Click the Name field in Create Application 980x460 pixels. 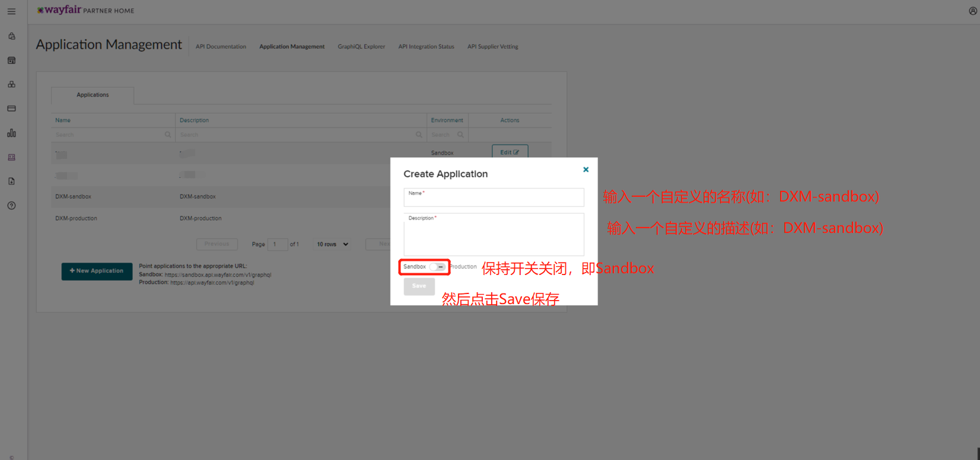[494, 197]
